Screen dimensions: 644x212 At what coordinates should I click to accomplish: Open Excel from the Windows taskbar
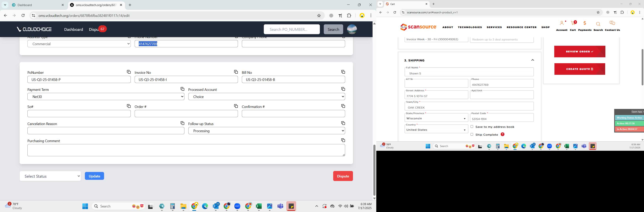tap(259, 206)
